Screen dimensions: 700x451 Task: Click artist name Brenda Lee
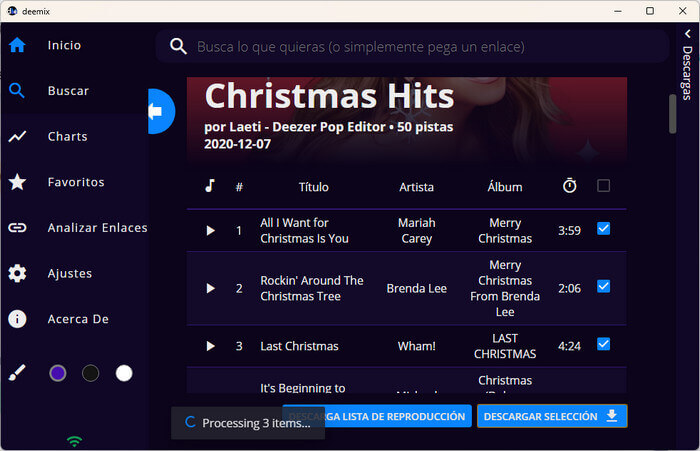click(x=417, y=288)
